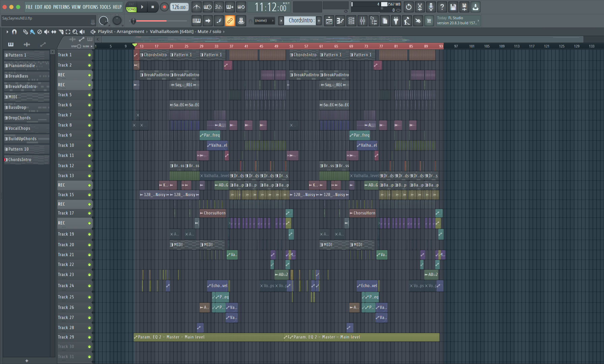The image size is (604, 364).
Task: Expand the FL Studio news panel arrow
Action: 478,21
